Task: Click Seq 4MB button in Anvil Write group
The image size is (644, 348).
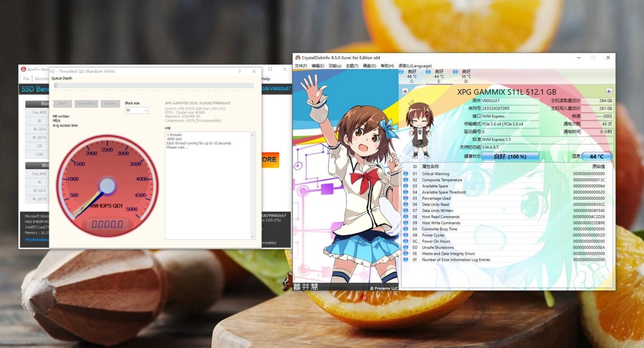Action: 37,174
